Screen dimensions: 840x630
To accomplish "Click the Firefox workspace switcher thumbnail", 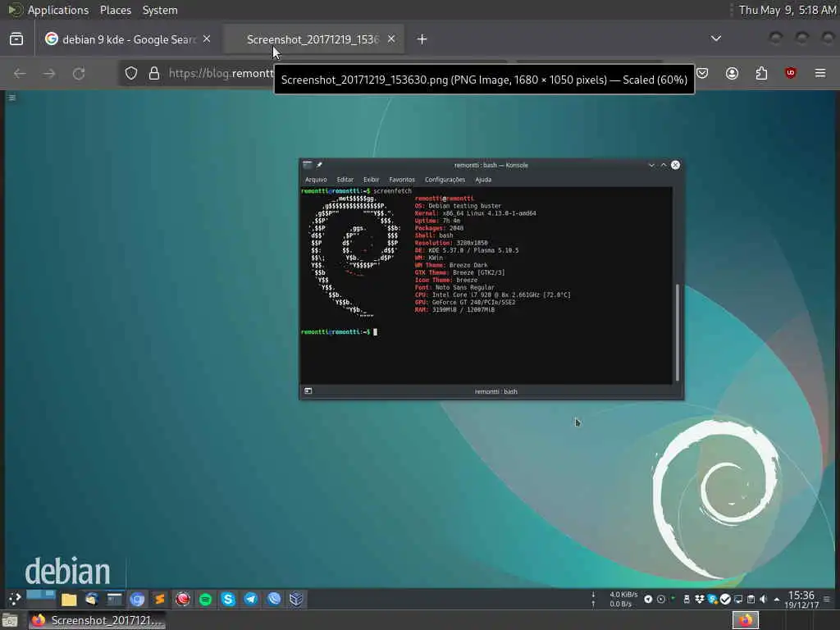I will (x=746, y=620).
